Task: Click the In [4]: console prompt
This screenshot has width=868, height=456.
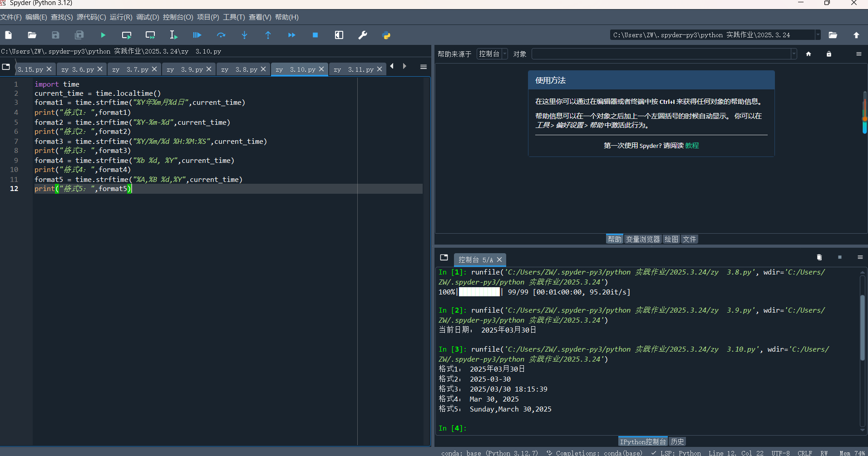Action: pos(452,428)
